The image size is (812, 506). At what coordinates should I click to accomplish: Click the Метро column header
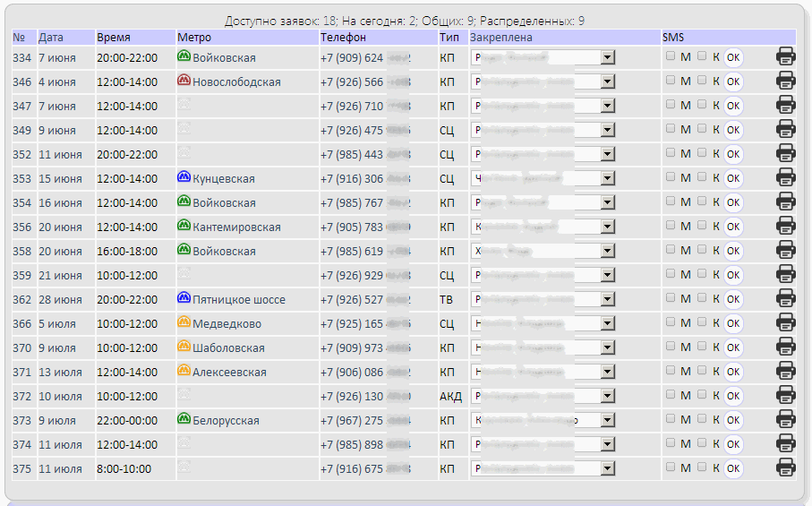coord(194,38)
